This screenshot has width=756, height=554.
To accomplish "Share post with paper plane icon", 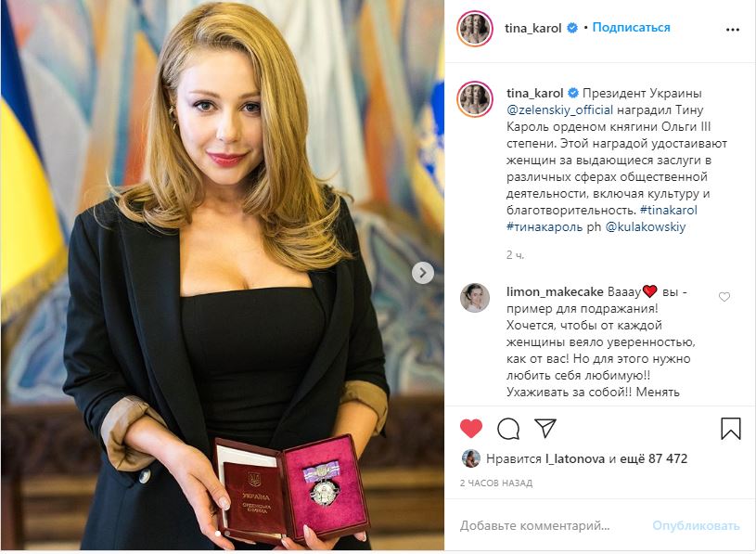I will tap(545, 428).
